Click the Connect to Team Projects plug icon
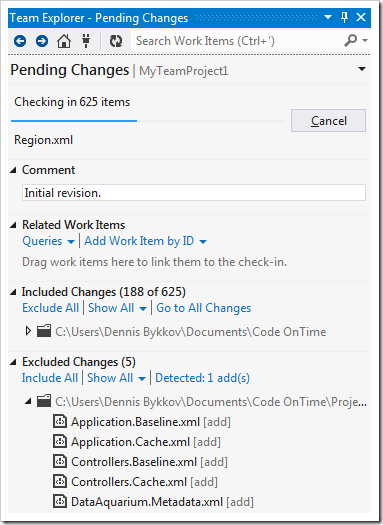Image resolution: width=383 pixels, height=525 pixels. click(x=86, y=41)
